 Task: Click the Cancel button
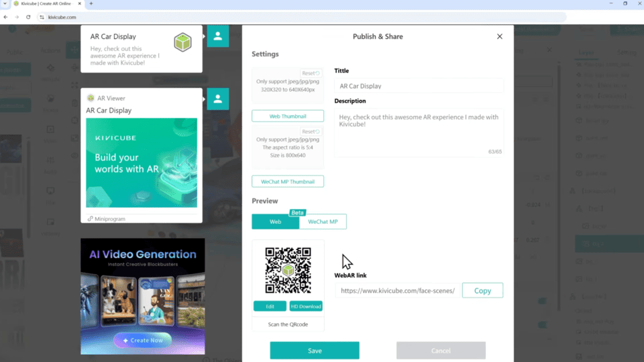click(x=441, y=351)
